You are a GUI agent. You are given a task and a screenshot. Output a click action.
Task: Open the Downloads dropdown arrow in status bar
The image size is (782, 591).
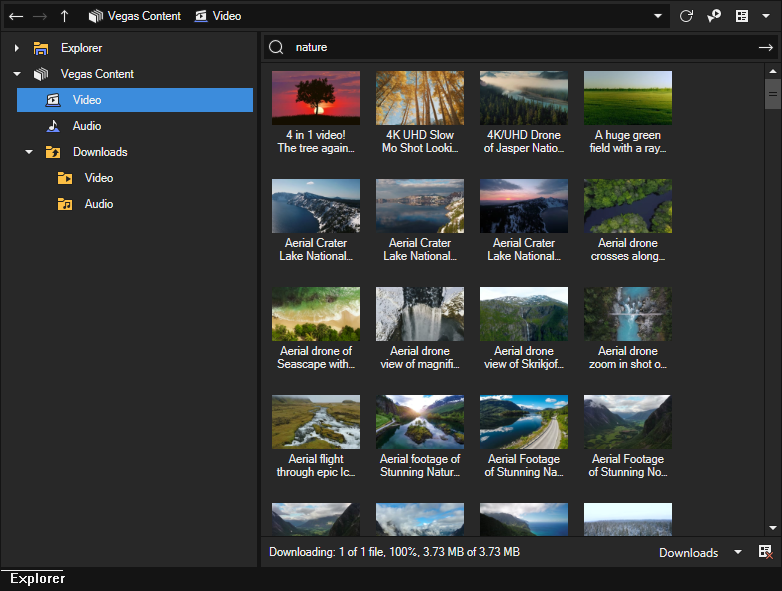738,552
